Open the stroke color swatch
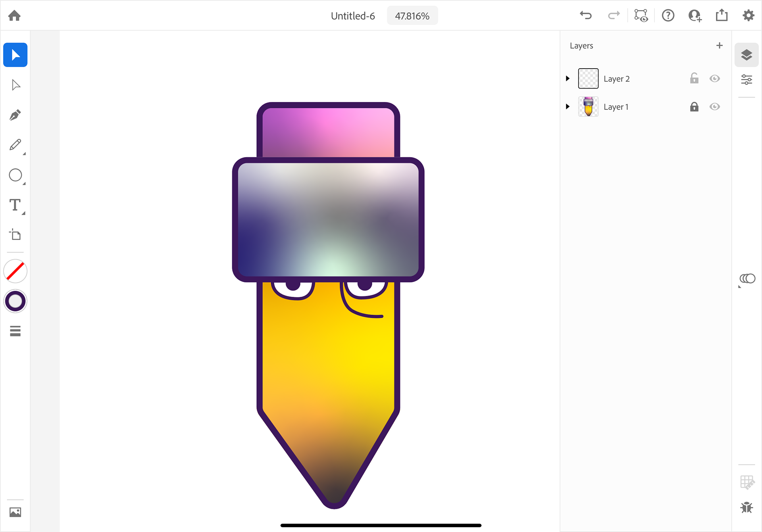 point(15,301)
